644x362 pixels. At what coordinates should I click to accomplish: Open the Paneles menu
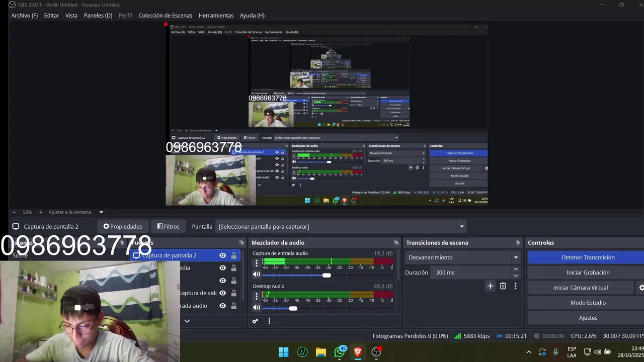[x=98, y=16]
